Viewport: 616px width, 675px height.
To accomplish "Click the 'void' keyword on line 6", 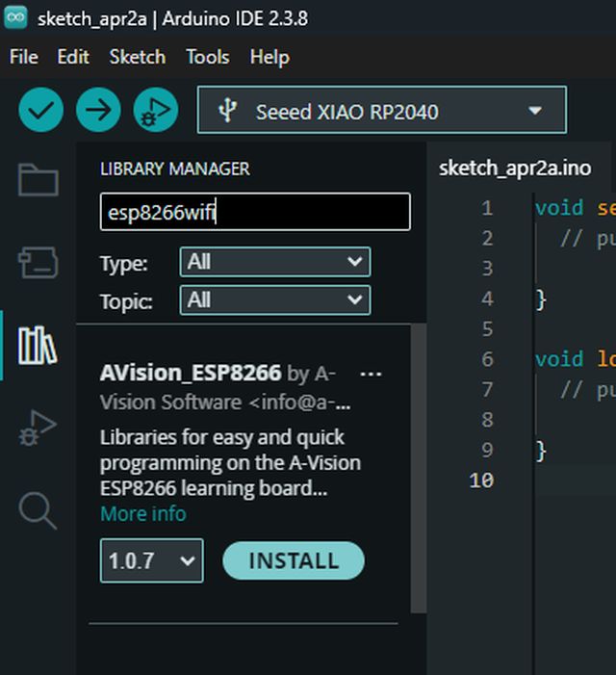I will tap(559, 359).
